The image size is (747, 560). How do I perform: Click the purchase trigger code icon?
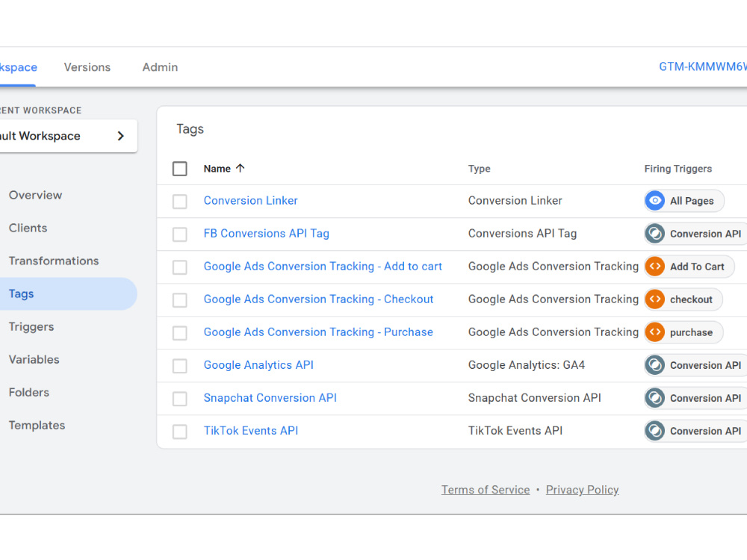(655, 332)
